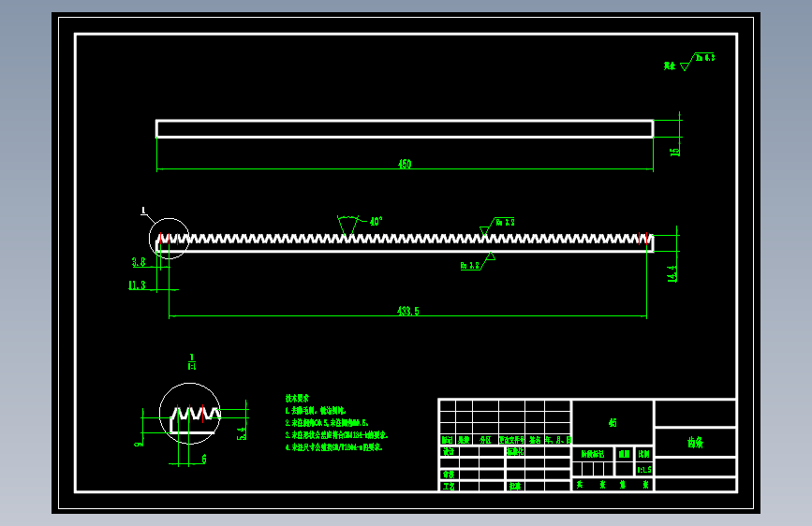Viewport: 812px width, 526px height.
Task: Select the vertical 15 height dimension
Action: [674, 152]
